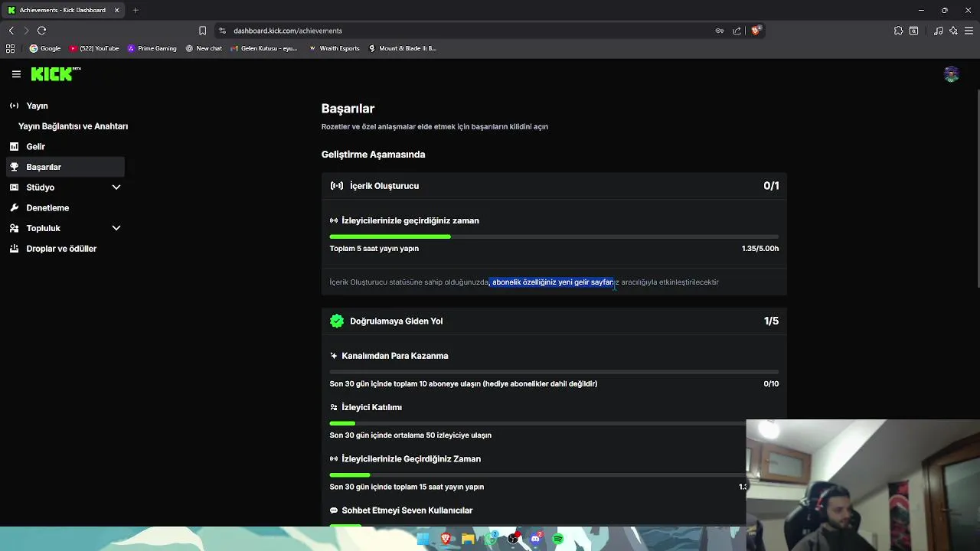The image size is (980, 551).
Task: Click Toplam 5 saat yayın progress bar
Action: pos(554,236)
